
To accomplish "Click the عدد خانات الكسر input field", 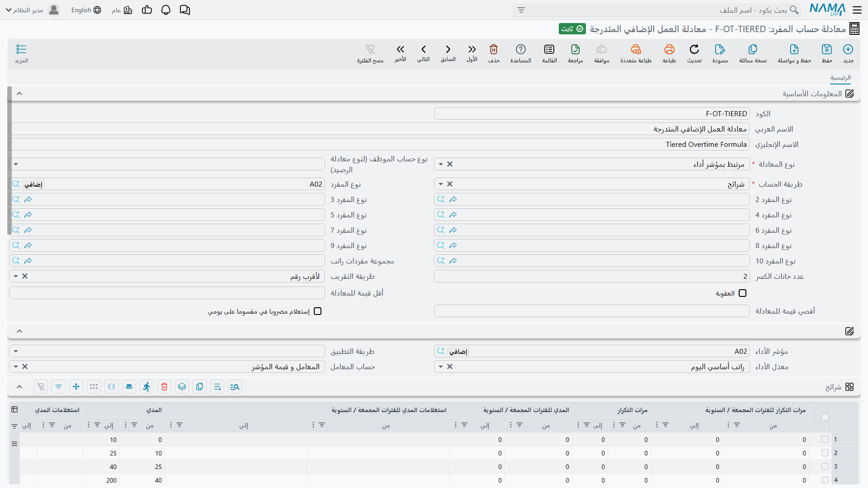I will tap(592, 276).
